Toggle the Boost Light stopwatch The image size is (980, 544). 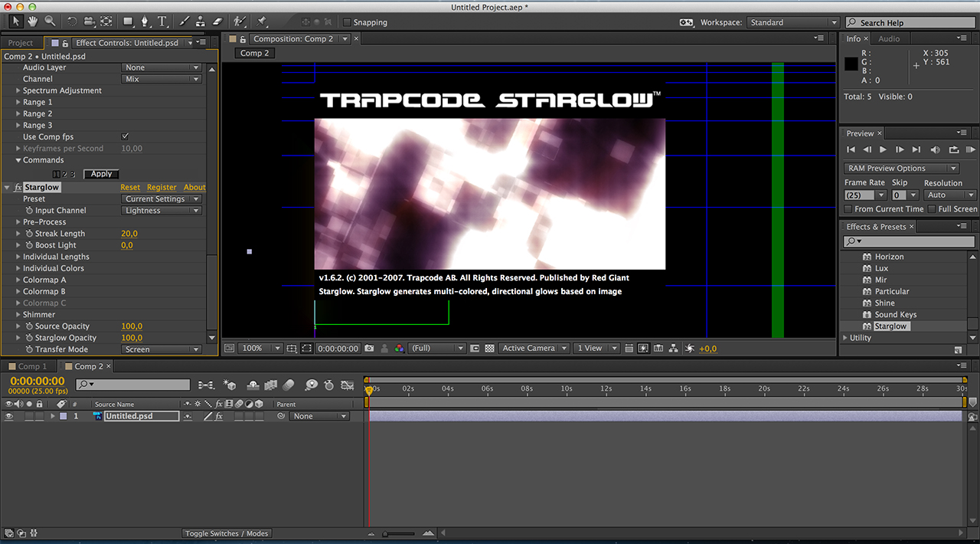tap(29, 245)
